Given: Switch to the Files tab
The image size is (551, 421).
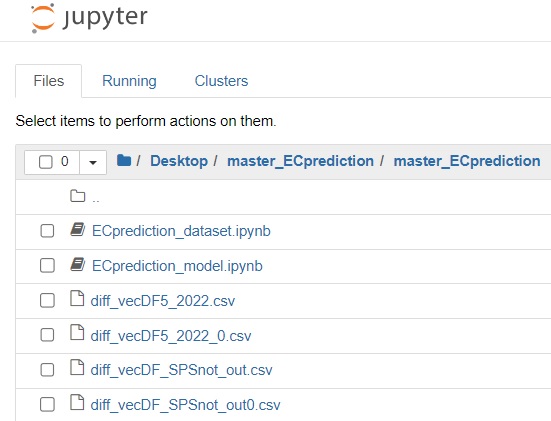Looking at the screenshot, I should point(49,81).
